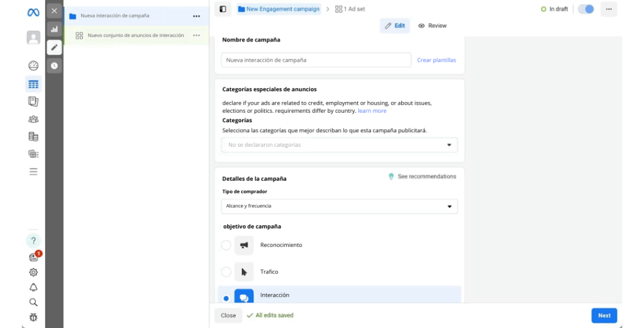
Task: Click the bar chart icon in dark panel
Action: click(54, 29)
